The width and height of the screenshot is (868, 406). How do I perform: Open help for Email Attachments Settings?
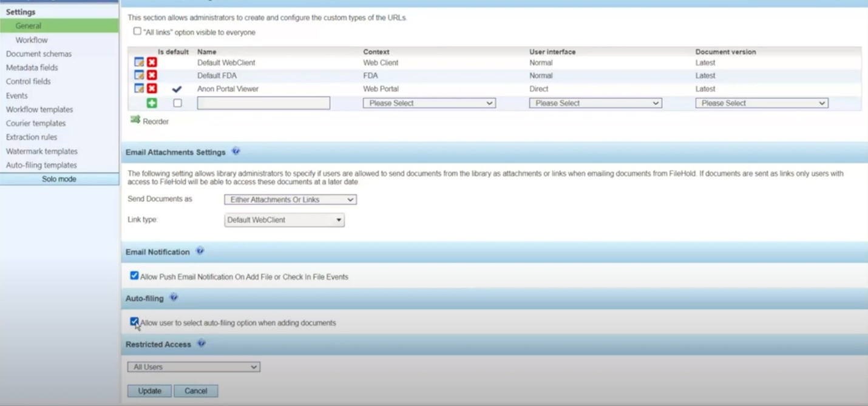tap(236, 151)
